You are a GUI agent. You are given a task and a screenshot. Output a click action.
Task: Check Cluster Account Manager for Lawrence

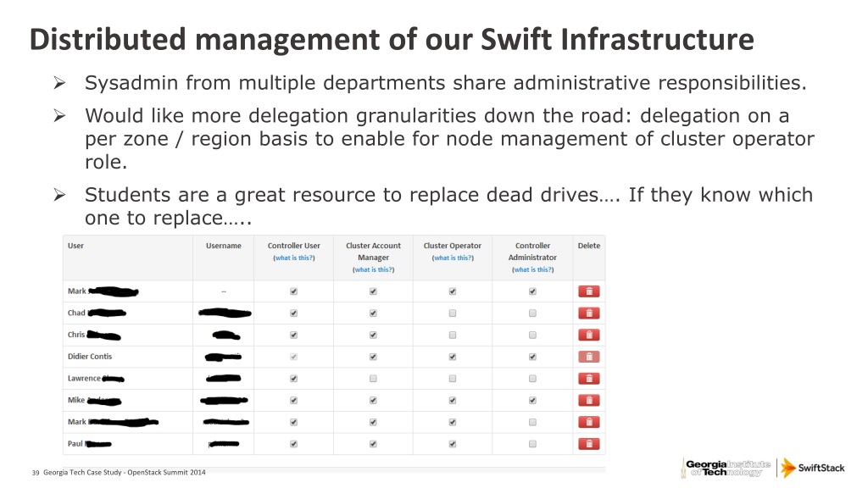373,379
